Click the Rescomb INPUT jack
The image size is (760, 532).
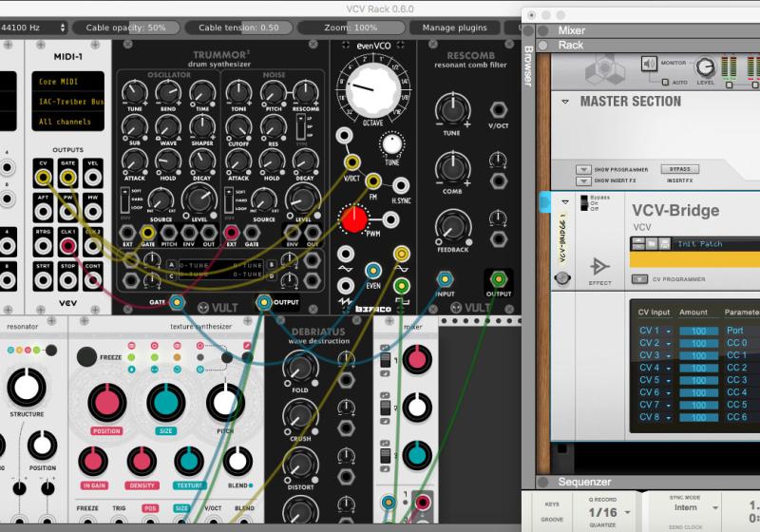click(x=445, y=279)
